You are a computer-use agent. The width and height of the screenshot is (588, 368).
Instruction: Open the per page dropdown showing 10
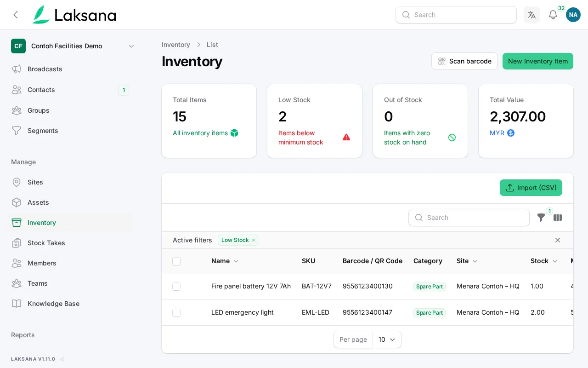(387, 339)
